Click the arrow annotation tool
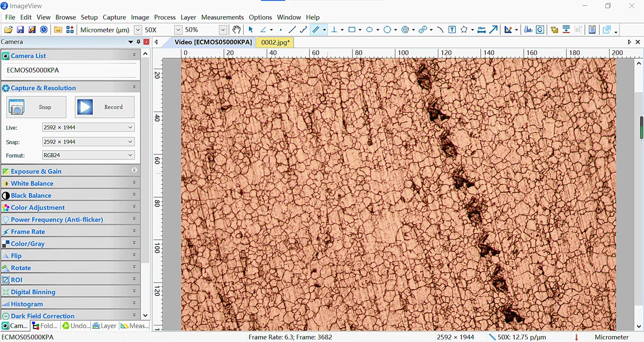The height and width of the screenshot is (342, 644). click(493, 30)
